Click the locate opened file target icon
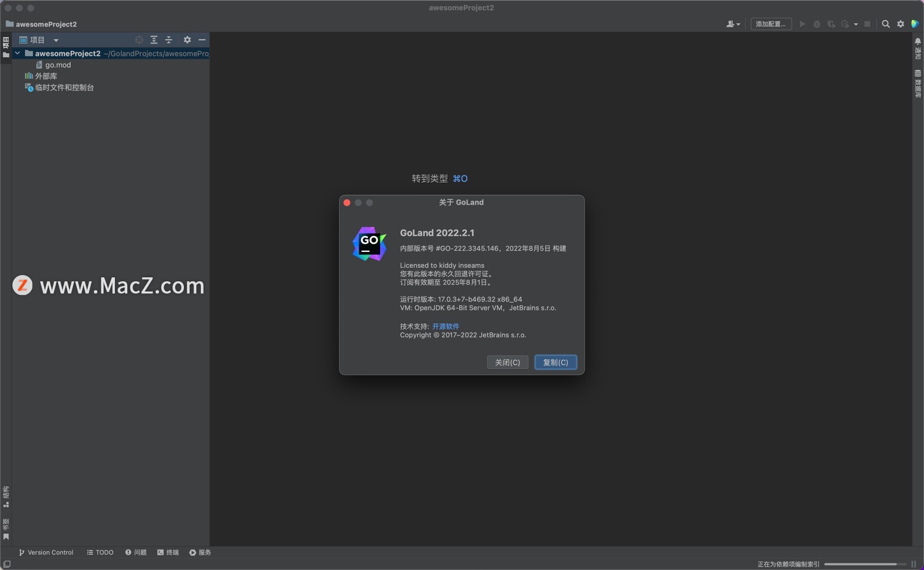The image size is (924, 570). coord(139,40)
